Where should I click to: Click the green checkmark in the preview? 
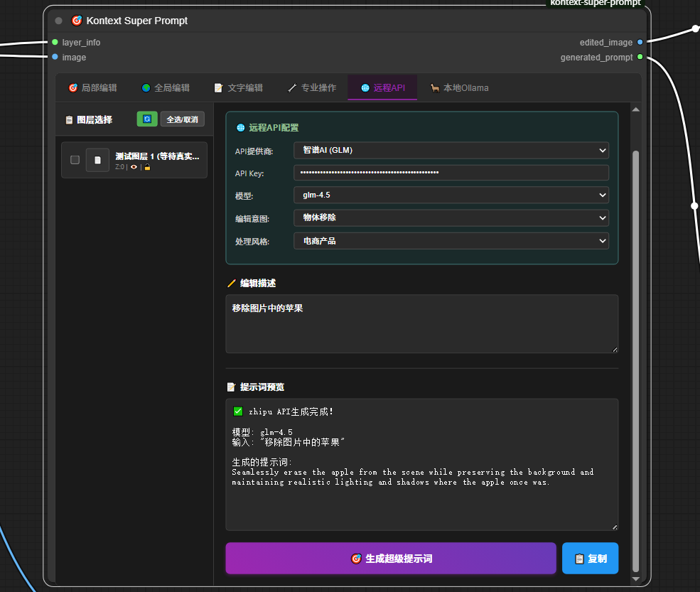click(238, 411)
